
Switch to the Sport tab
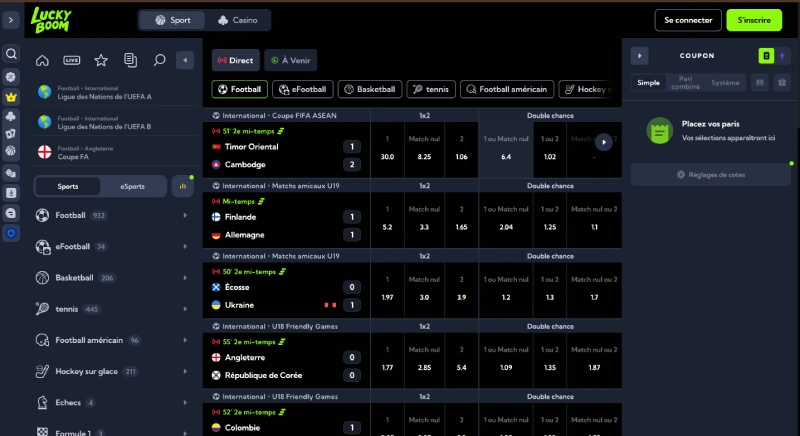click(x=172, y=20)
